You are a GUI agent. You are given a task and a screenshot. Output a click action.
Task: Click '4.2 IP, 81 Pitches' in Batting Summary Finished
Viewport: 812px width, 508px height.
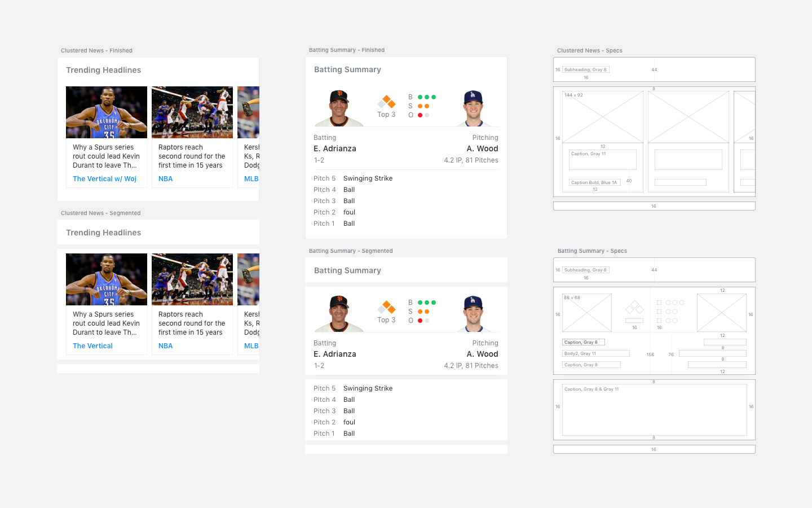[x=471, y=160]
